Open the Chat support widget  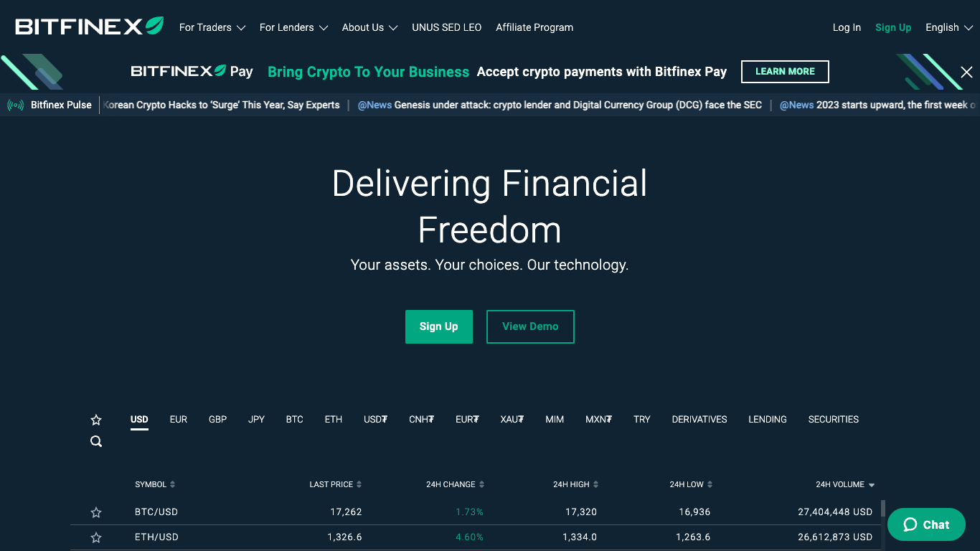[926, 524]
